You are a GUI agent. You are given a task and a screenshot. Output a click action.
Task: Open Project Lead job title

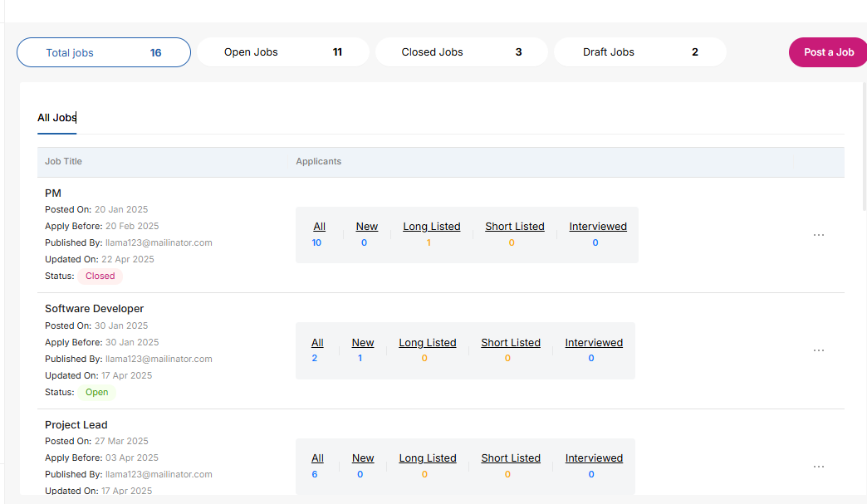pyautogui.click(x=76, y=425)
